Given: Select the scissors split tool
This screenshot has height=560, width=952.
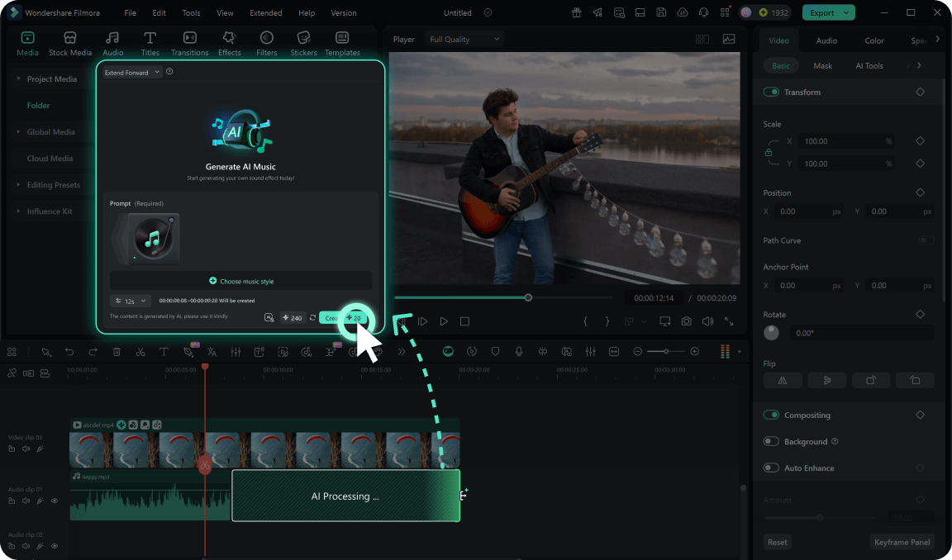Looking at the screenshot, I should pyautogui.click(x=140, y=352).
